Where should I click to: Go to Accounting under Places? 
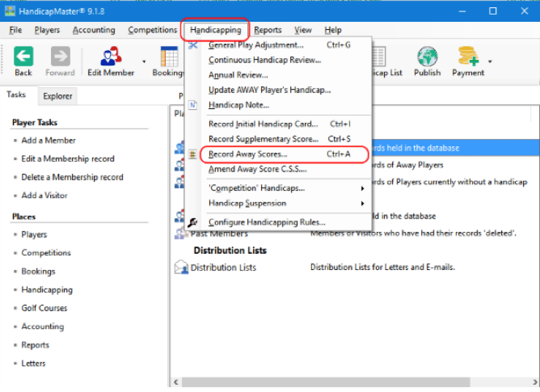(x=42, y=327)
